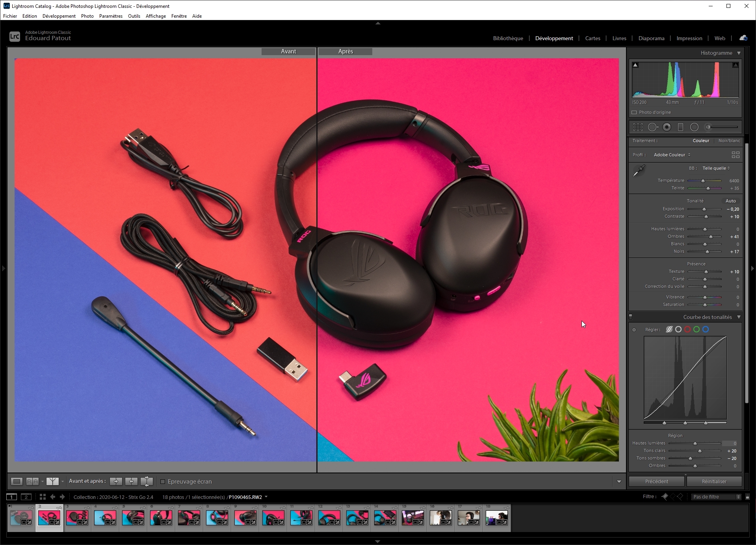Viewport: 756px width, 545px height.
Task: Select filmstrip thumbnail number 1
Action: 21,517
